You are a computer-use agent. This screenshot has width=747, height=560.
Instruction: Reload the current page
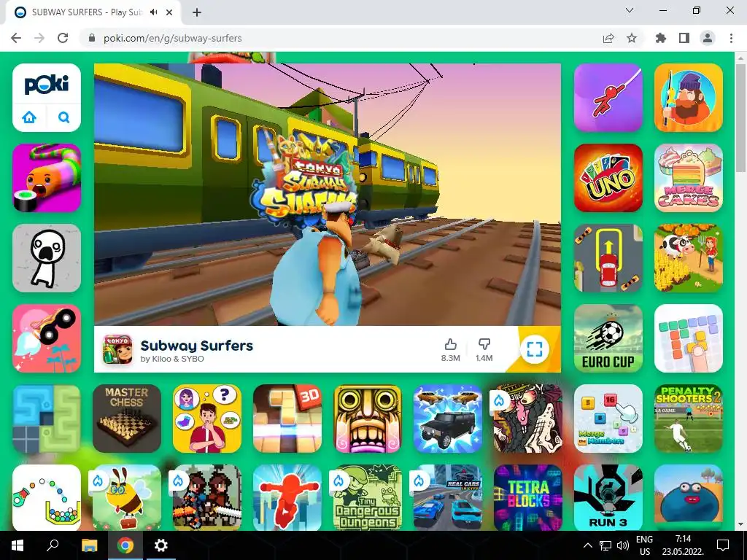click(63, 38)
